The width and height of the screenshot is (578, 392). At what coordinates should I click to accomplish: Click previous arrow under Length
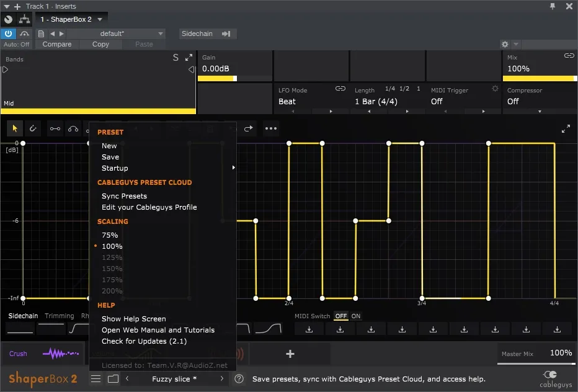coord(368,111)
